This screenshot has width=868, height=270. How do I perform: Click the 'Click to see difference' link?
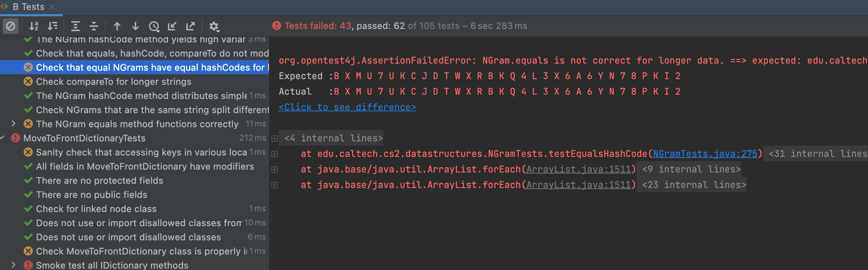[x=347, y=107]
